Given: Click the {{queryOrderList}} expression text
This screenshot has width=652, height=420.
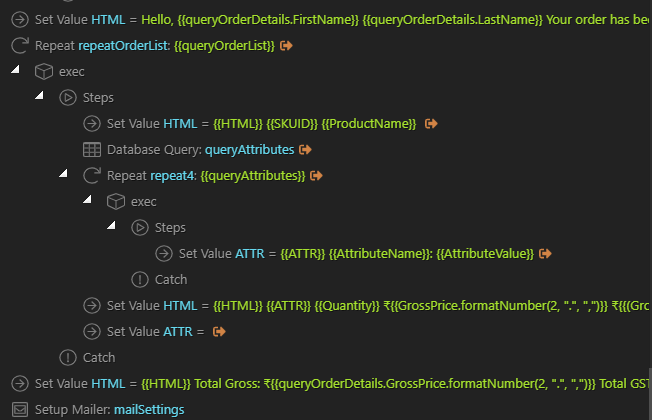Looking at the screenshot, I should pyautogui.click(x=224, y=45).
